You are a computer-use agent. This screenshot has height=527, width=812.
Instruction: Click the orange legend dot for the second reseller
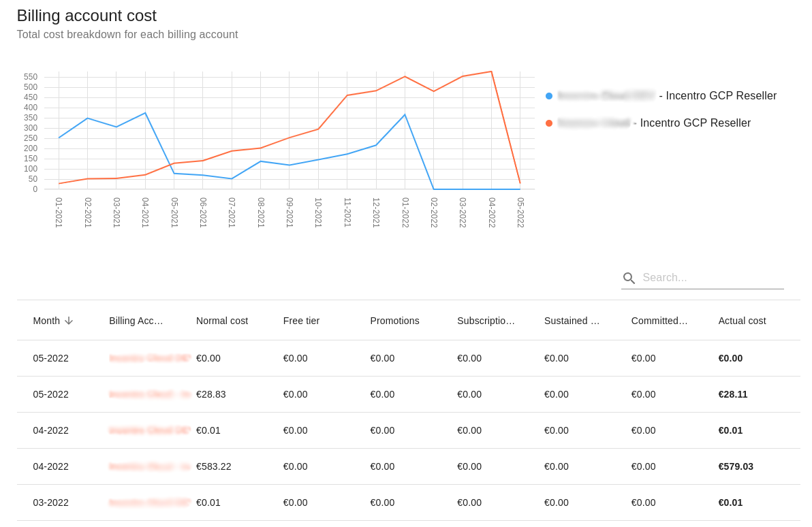pos(549,123)
